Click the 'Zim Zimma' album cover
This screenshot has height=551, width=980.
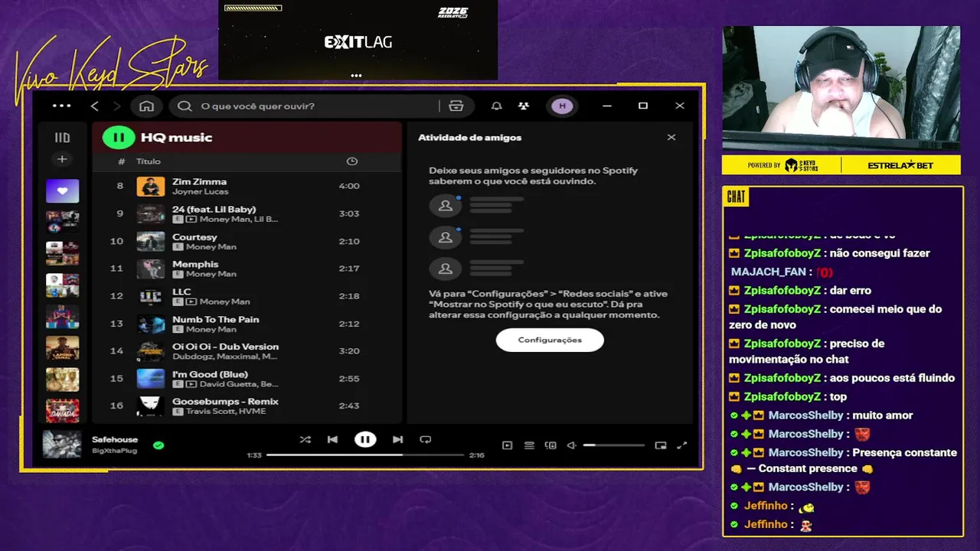(151, 186)
